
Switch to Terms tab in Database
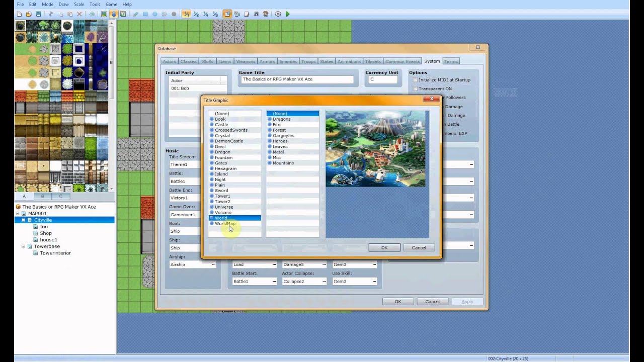(x=451, y=61)
